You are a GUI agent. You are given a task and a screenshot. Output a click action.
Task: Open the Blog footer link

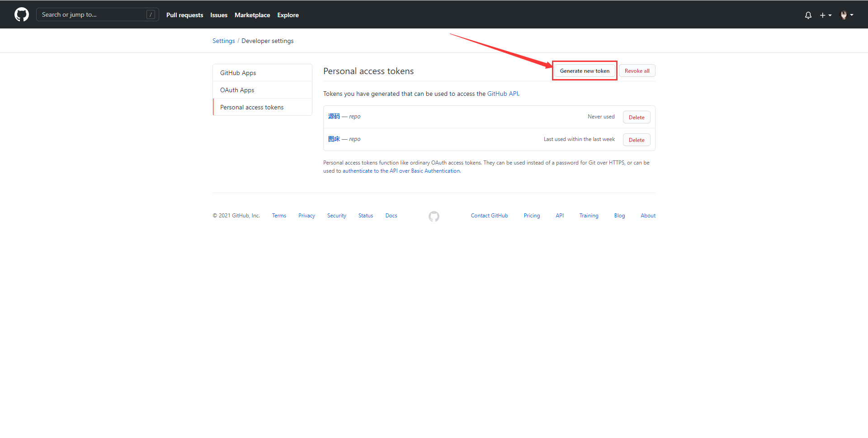tap(619, 216)
